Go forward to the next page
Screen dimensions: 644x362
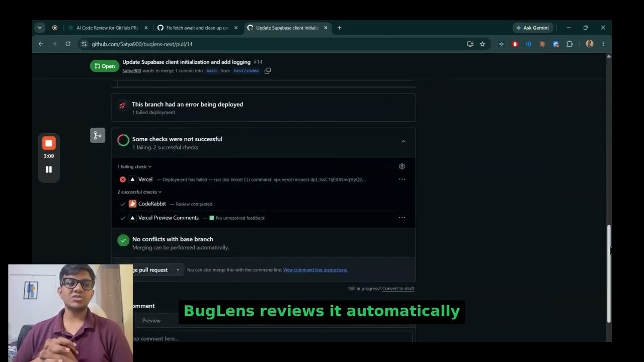(54, 44)
